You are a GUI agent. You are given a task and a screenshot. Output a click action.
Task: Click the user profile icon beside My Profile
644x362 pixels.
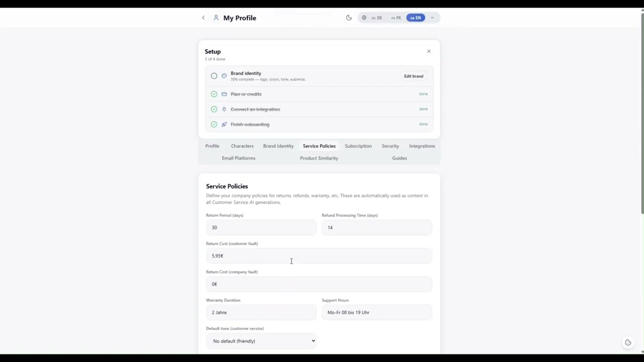pos(216,18)
